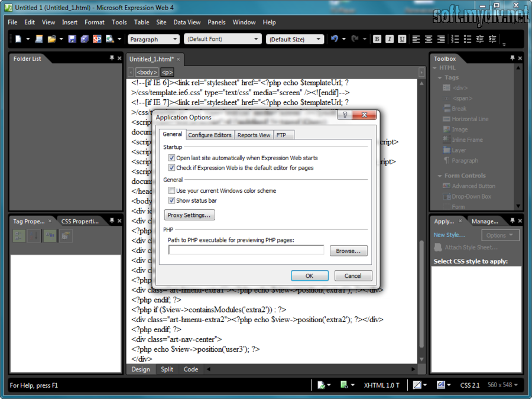
Task: Click the Center align toolbar icon
Action: coord(429,39)
